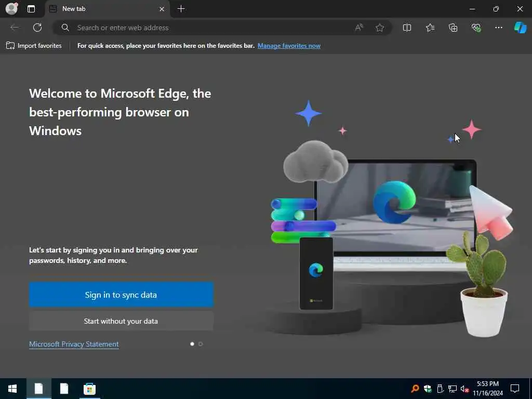Click Start without your data

(121, 321)
